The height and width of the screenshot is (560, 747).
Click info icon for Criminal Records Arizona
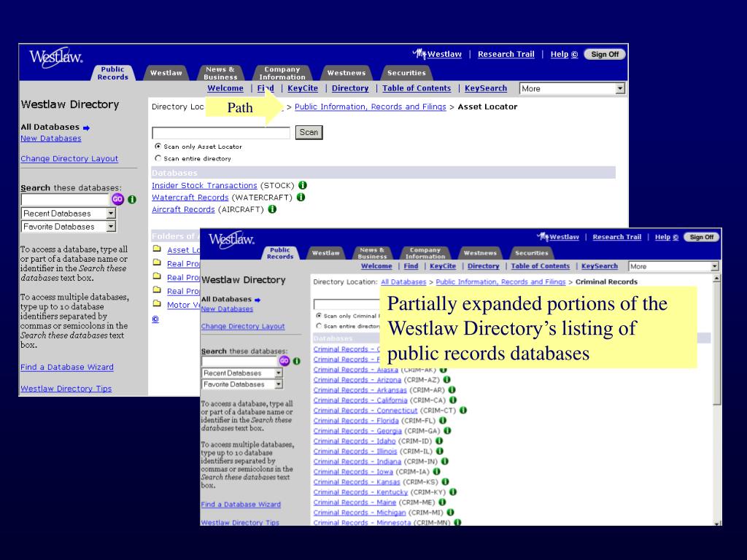click(447, 379)
